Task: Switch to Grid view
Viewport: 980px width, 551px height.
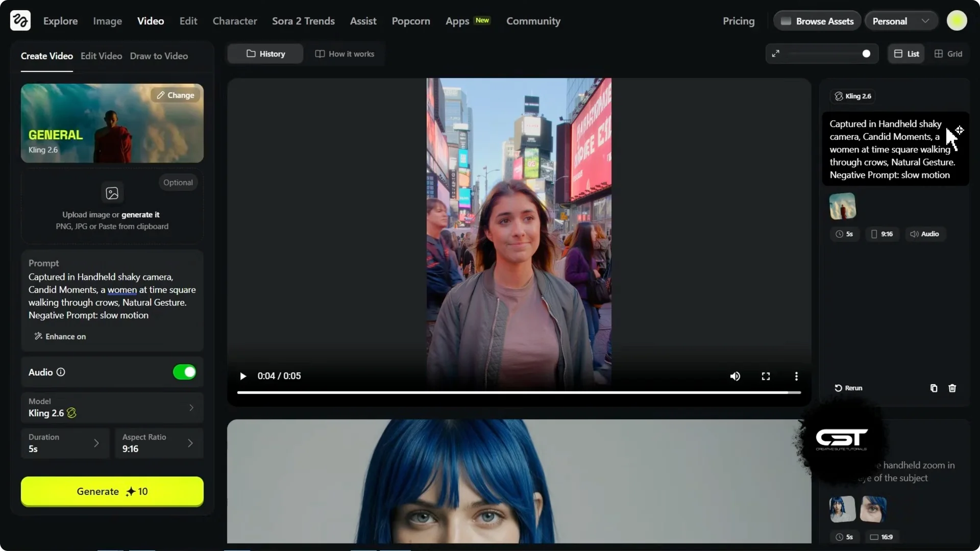Action: tap(948, 54)
